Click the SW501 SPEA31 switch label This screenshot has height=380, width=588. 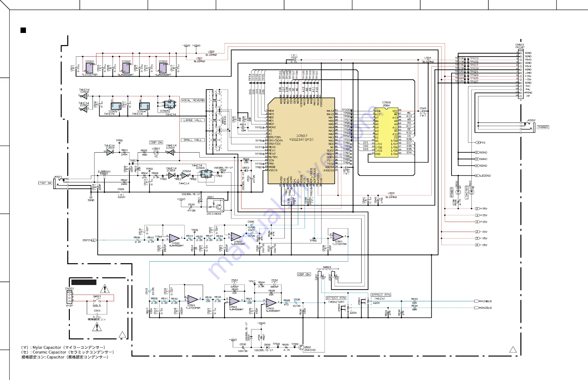[224, 120]
